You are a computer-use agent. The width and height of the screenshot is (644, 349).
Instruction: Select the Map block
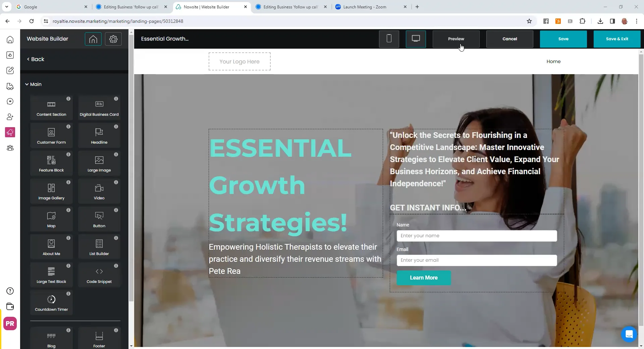(51, 219)
